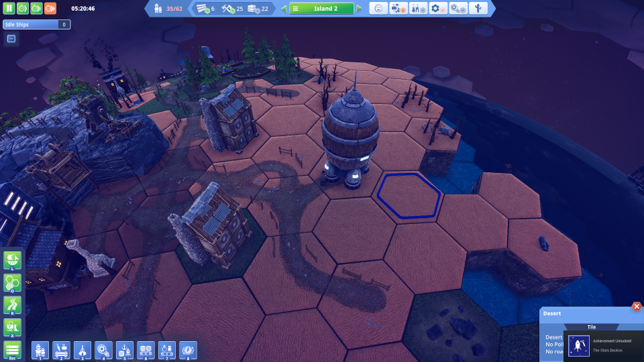
Task: Pause the game
Action: coord(9,8)
